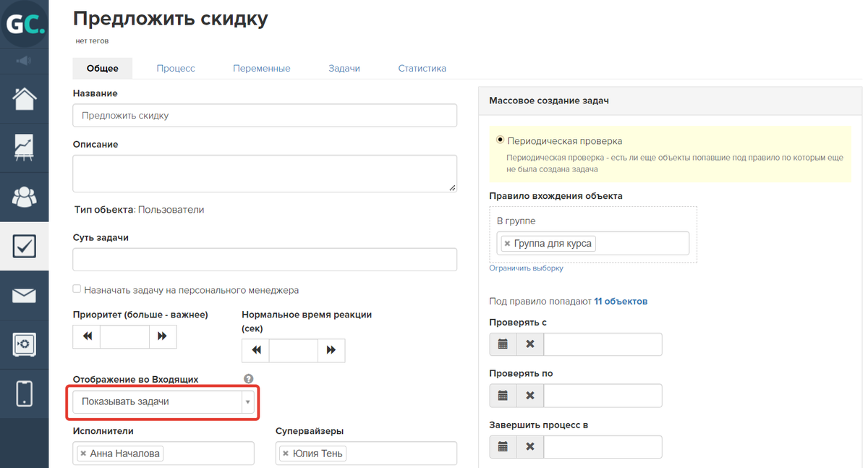Switch to the Процесс tab
868x468 pixels.
pos(176,69)
